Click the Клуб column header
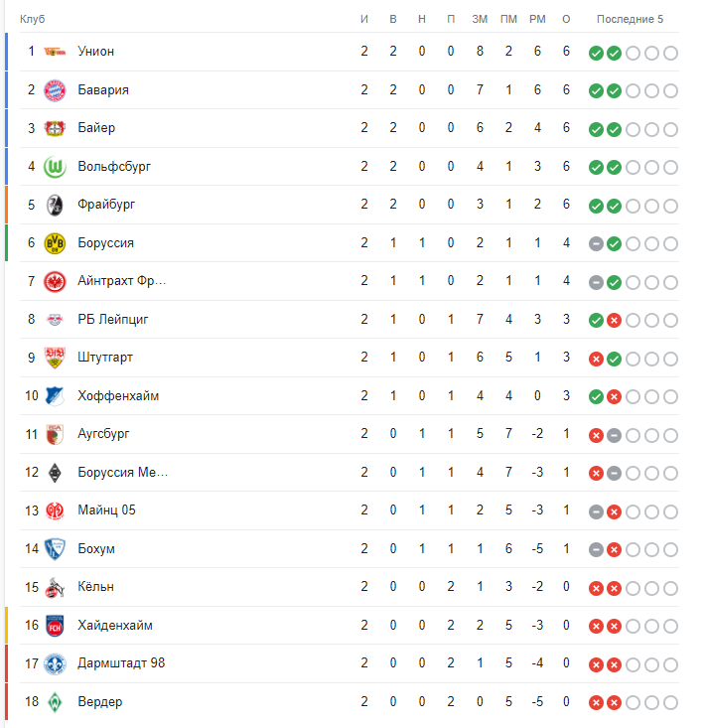Screen dimensions: 705x728 coord(33,19)
